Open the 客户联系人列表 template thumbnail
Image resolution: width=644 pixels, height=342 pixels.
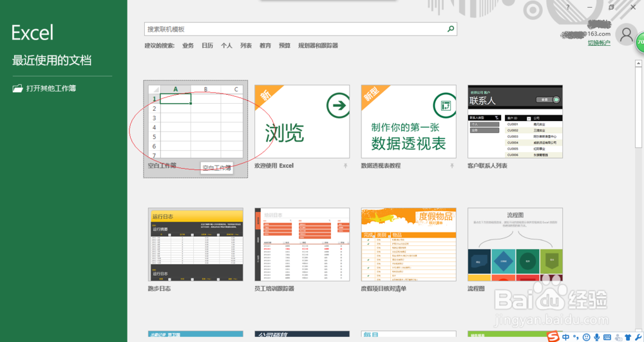coord(515,122)
